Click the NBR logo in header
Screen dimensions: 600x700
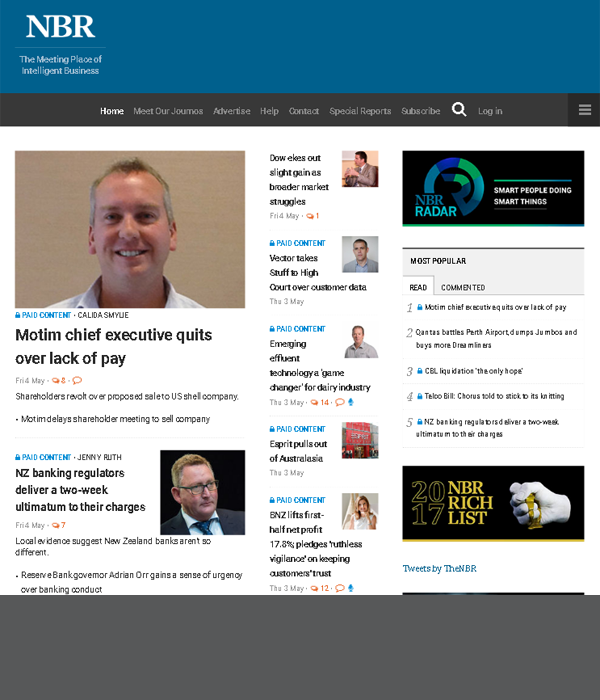coord(60,27)
